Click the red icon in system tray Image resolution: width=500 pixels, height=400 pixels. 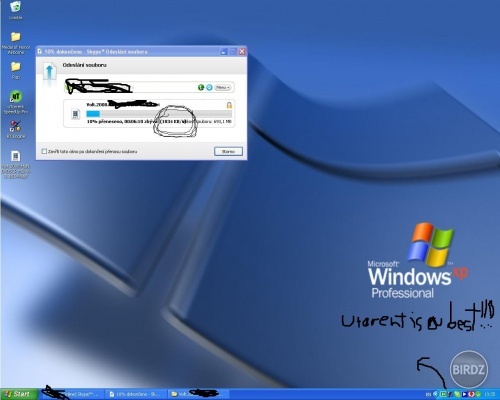pos(472,394)
